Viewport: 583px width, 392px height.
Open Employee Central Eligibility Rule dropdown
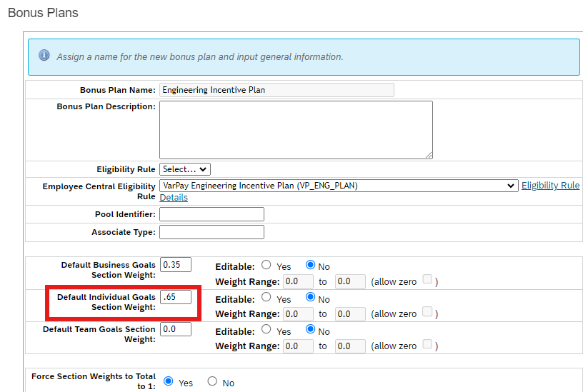(x=339, y=186)
